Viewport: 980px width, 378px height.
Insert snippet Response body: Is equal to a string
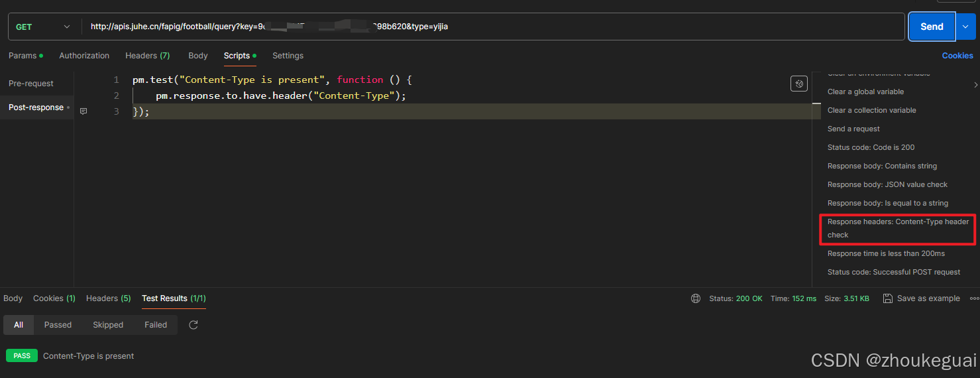[888, 203]
